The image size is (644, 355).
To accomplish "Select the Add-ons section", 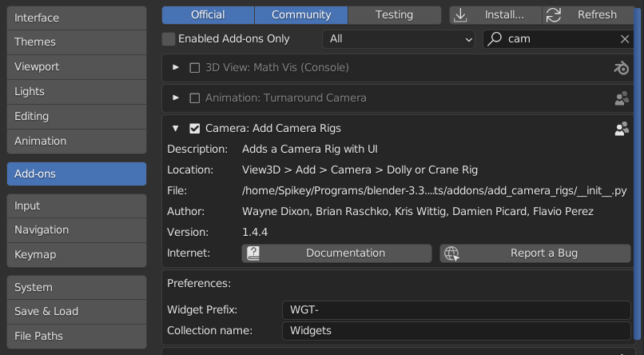I will click(x=77, y=174).
